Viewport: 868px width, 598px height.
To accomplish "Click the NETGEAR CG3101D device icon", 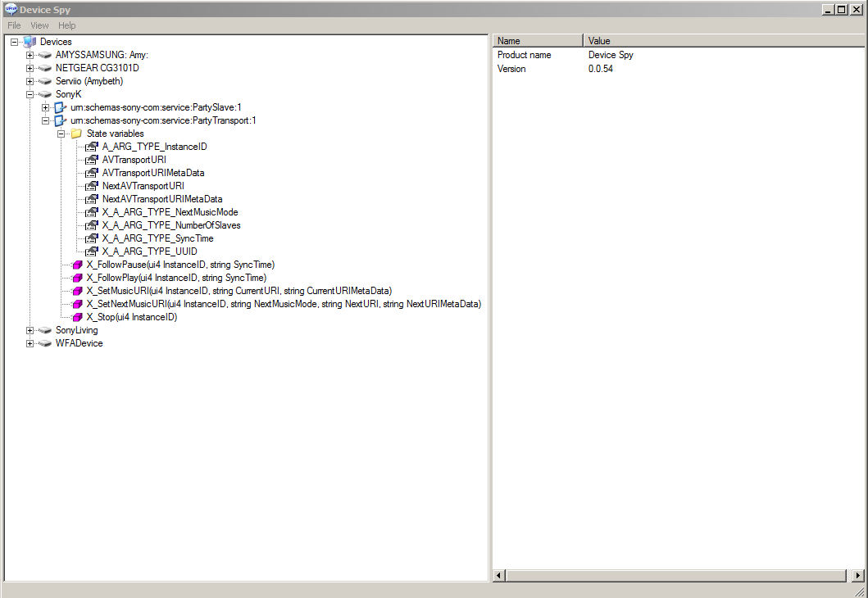I will (x=45, y=68).
